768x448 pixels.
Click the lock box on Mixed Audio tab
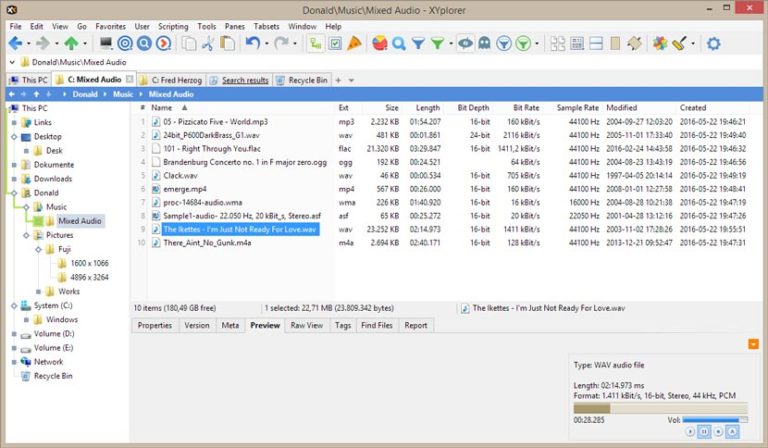129,79
